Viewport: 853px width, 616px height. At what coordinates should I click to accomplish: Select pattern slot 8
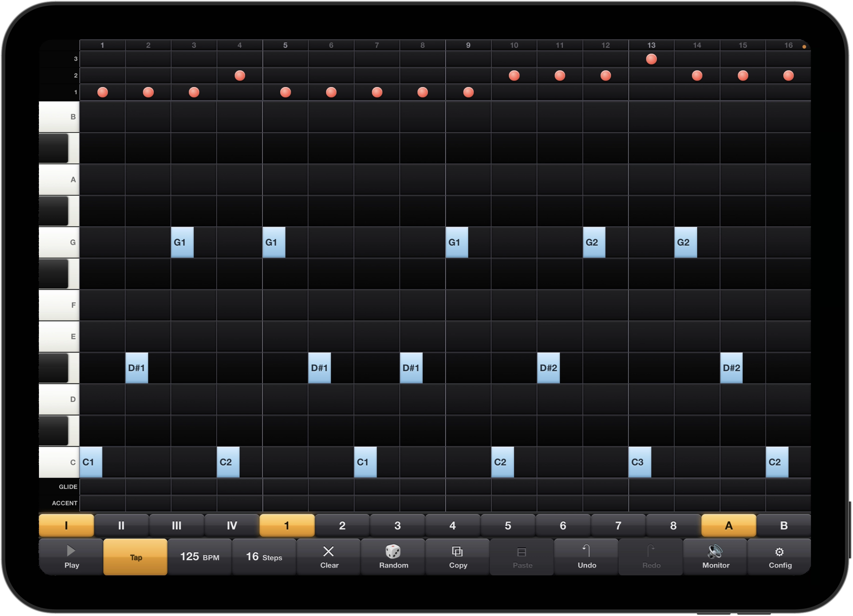point(673,526)
